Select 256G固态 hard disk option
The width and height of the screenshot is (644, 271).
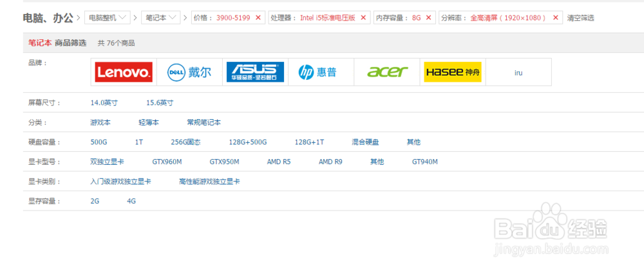[185, 142]
